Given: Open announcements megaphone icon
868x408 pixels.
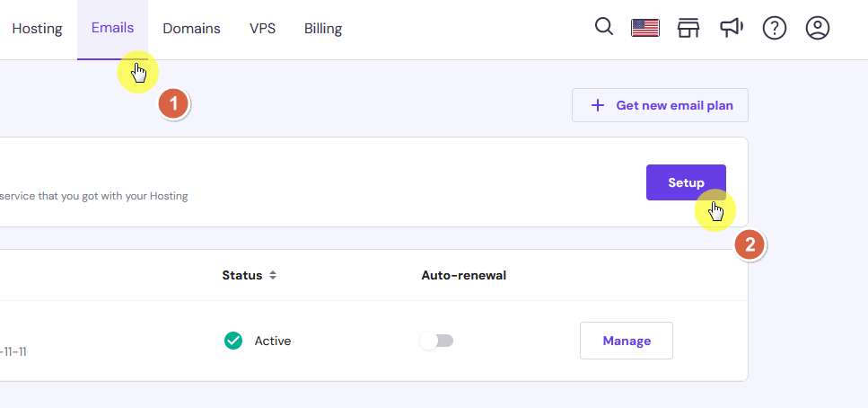Looking at the screenshot, I should (732, 28).
